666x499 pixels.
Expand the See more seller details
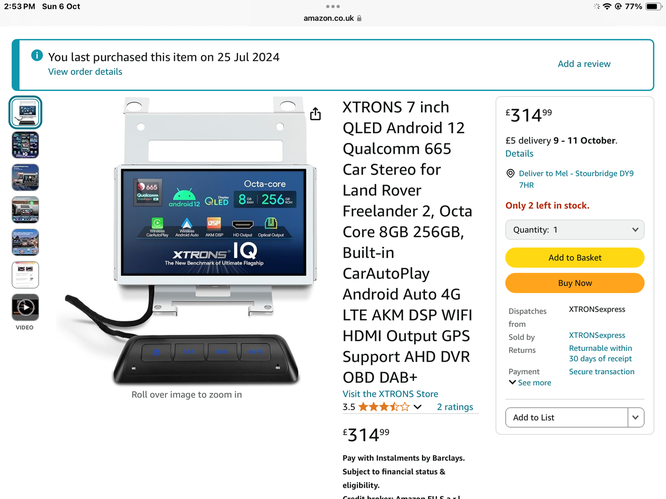(530, 383)
